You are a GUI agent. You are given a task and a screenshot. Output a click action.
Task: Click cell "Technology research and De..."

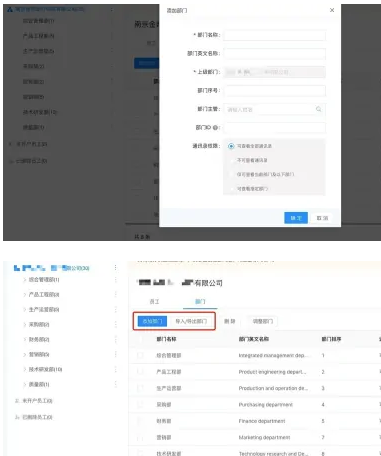[x=273, y=453]
